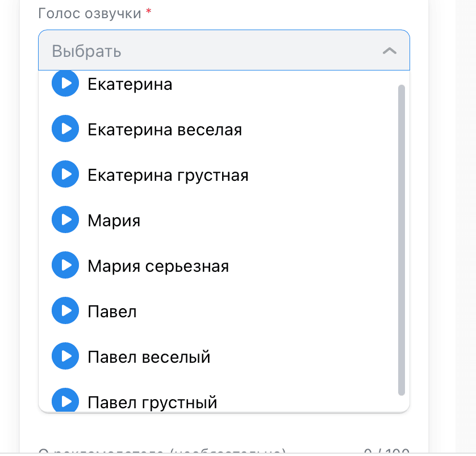The height and width of the screenshot is (456, 476).
Task: Select Екатерина from the voice list
Action: 130,85
